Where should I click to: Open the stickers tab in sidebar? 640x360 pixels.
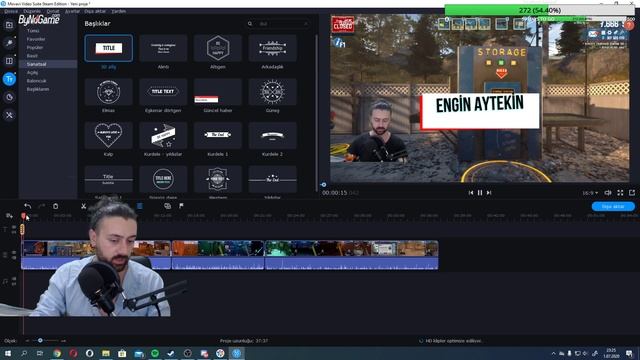(9, 97)
